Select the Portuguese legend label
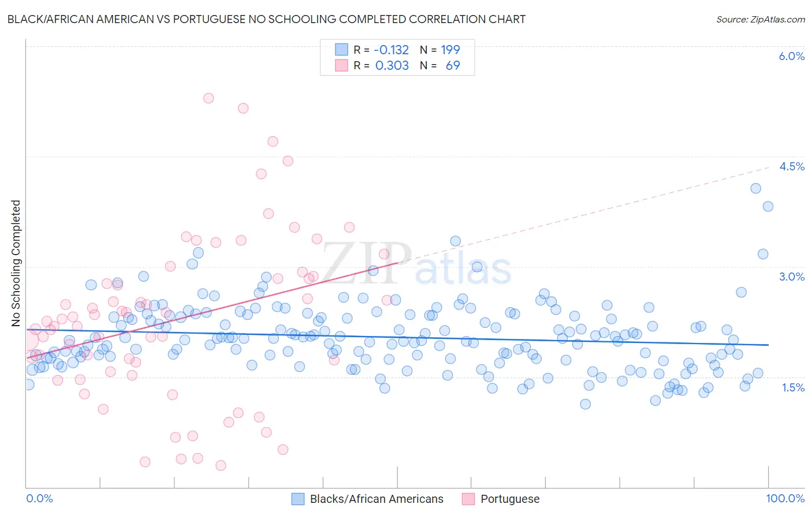This screenshot has width=812, height=515. [510, 499]
